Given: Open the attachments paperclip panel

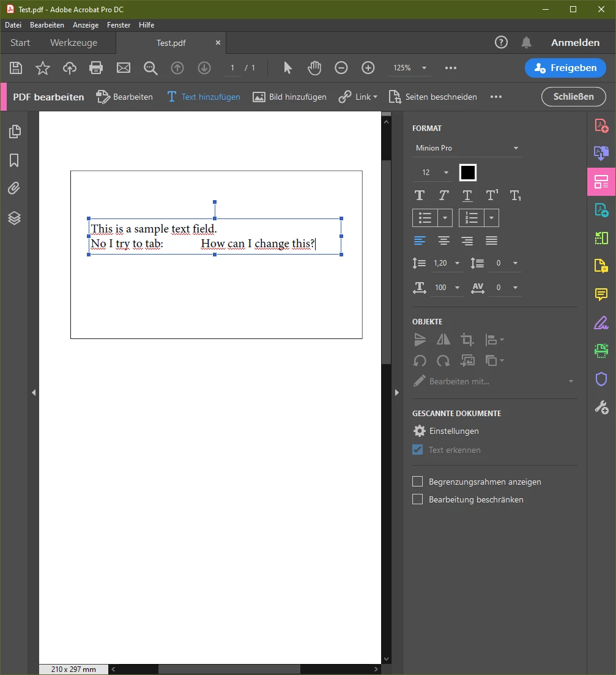Looking at the screenshot, I should tap(14, 188).
